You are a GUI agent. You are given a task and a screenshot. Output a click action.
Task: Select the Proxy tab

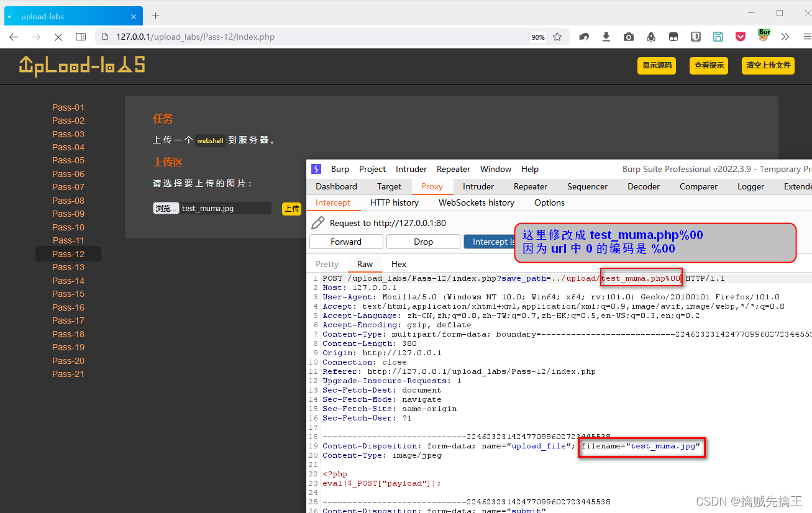click(x=432, y=186)
